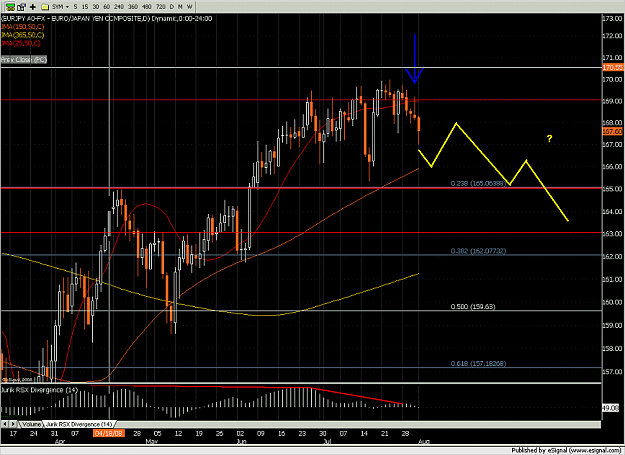Click the JMA(25,50,C) indicator label
This screenshot has width=625, height=455.
21,43
